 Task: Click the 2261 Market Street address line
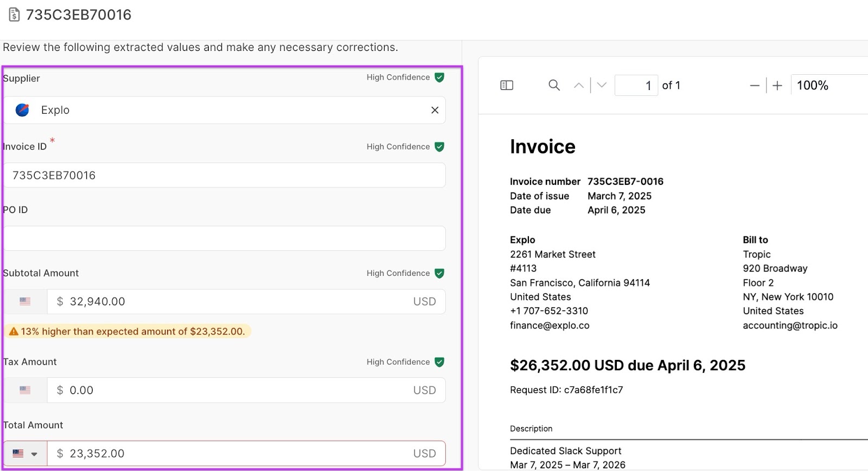pos(553,255)
